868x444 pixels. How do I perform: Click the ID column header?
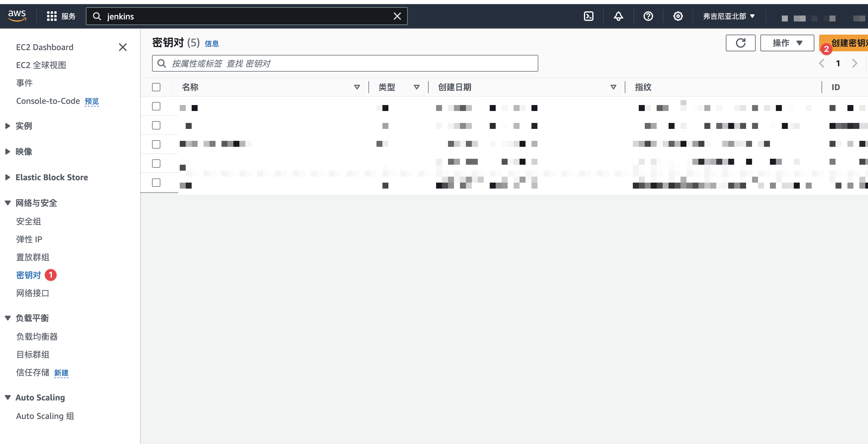[835, 87]
